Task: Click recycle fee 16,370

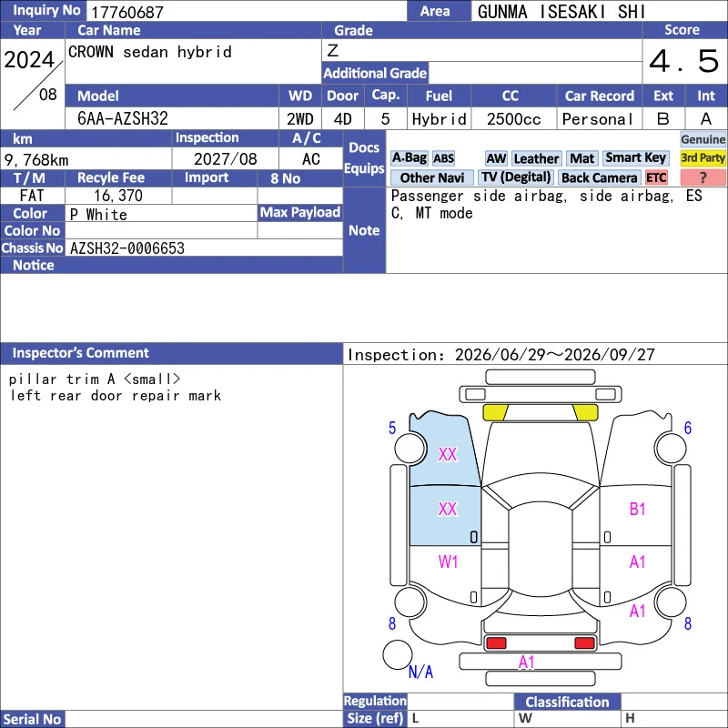Action: click(118, 196)
